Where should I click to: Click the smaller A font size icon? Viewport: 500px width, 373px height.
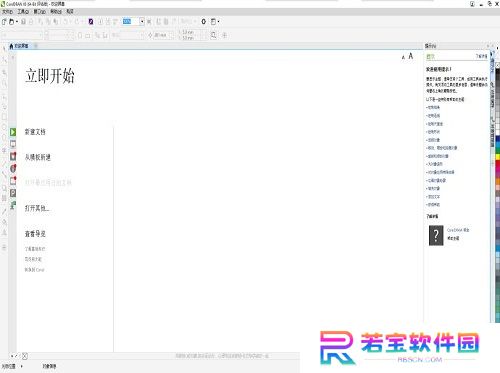coord(403,57)
